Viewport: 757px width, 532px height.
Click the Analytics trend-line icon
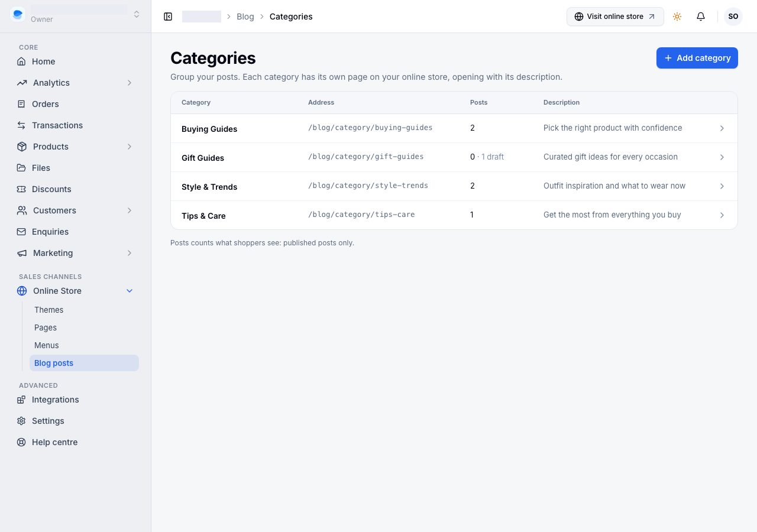[x=22, y=83]
